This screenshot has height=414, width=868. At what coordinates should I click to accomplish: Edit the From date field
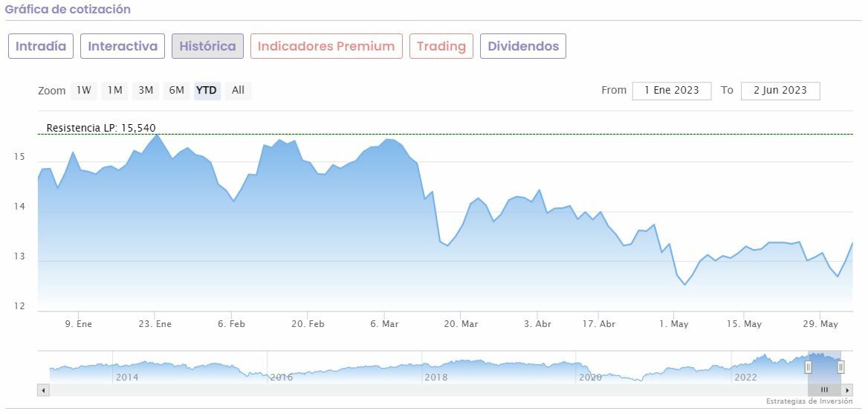click(x=672, y=91)
